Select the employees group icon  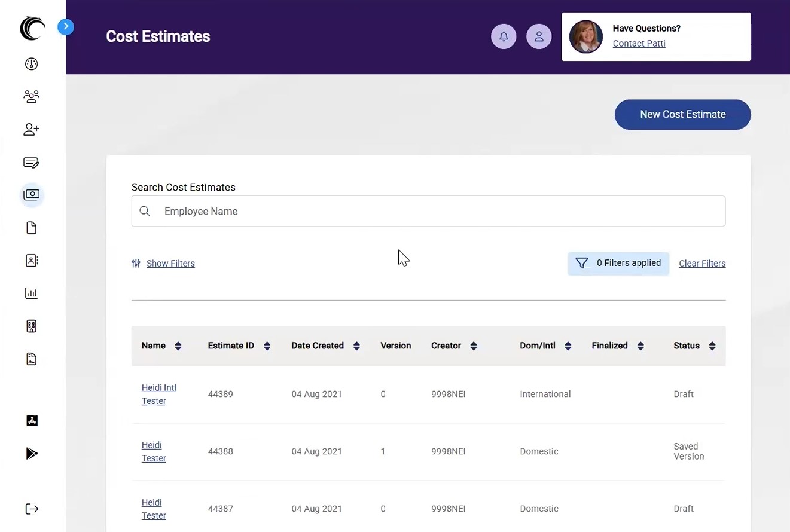tap(31, 96)
